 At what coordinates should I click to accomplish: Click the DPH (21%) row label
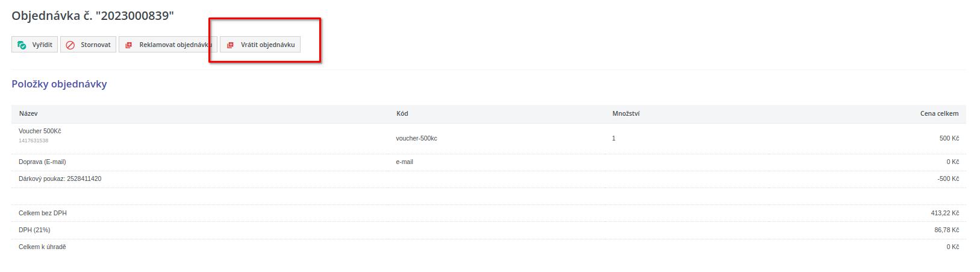coord(34,230)
